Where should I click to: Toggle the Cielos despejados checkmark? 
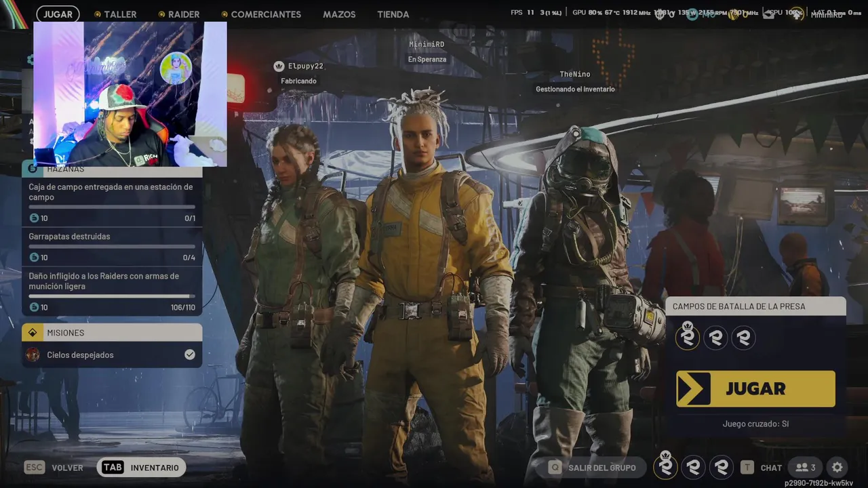190,354
